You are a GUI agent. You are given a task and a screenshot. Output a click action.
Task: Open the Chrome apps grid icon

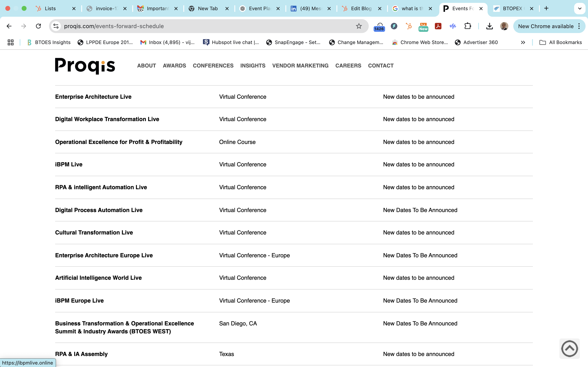(x=10, y=42)
